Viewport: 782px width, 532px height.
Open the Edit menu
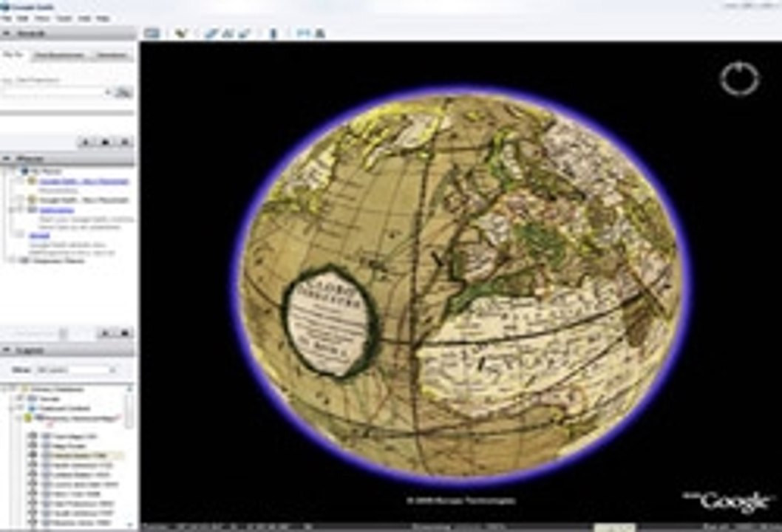23,18
